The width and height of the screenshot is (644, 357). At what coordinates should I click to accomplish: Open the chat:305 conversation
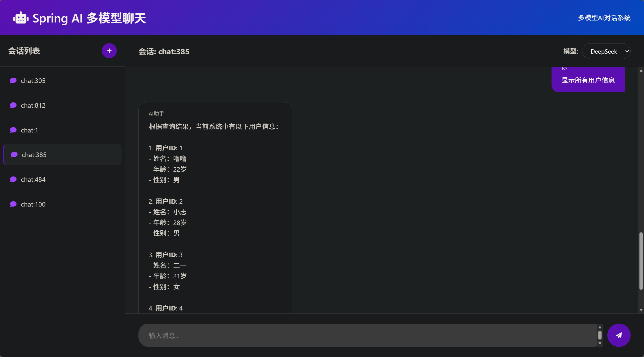coord(33,81)
